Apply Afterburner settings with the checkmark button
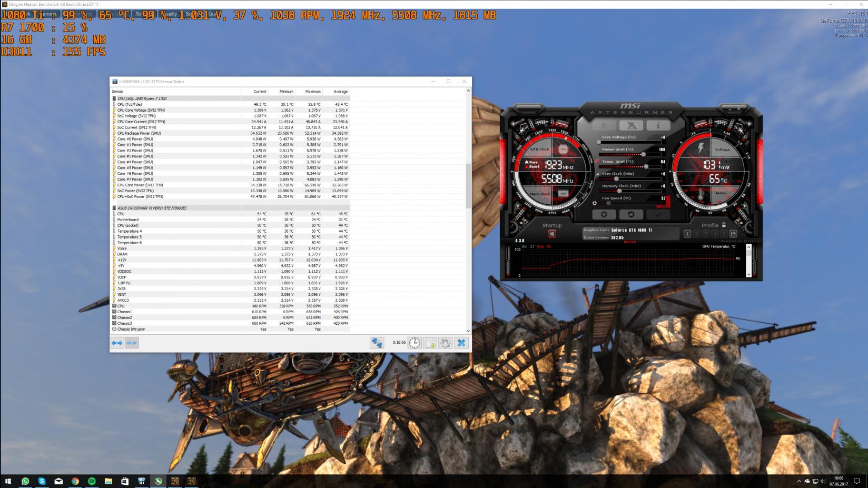 click(x=658, y=214)
